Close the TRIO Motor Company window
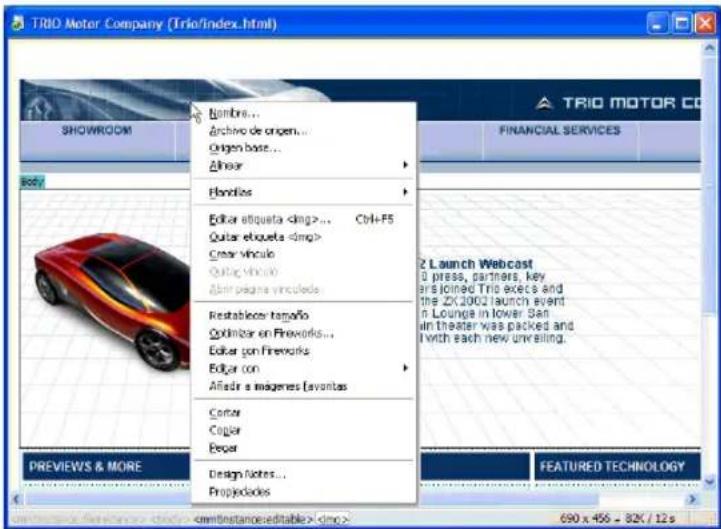721x529 pixels. click(x=705, y=23)
